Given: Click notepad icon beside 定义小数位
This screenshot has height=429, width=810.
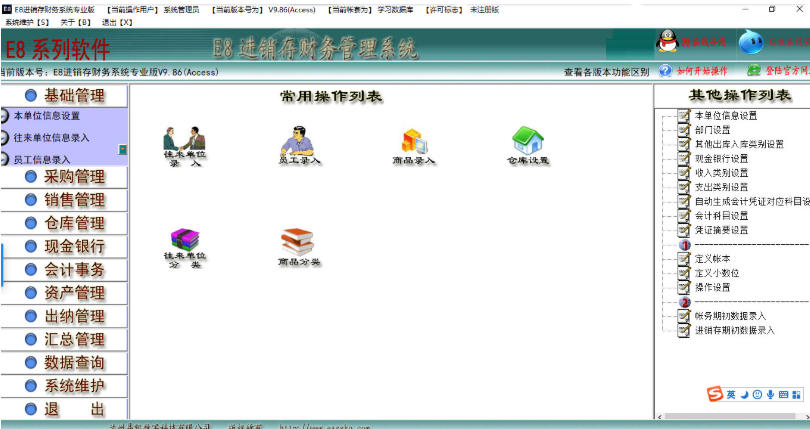Looking at the screenshot, I should (684, 273).
